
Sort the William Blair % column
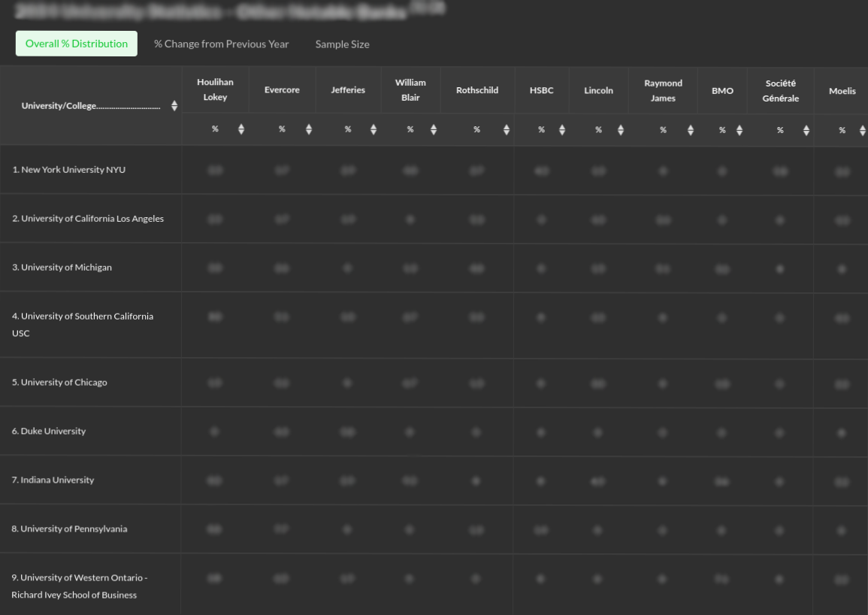[x=434, y=129]
